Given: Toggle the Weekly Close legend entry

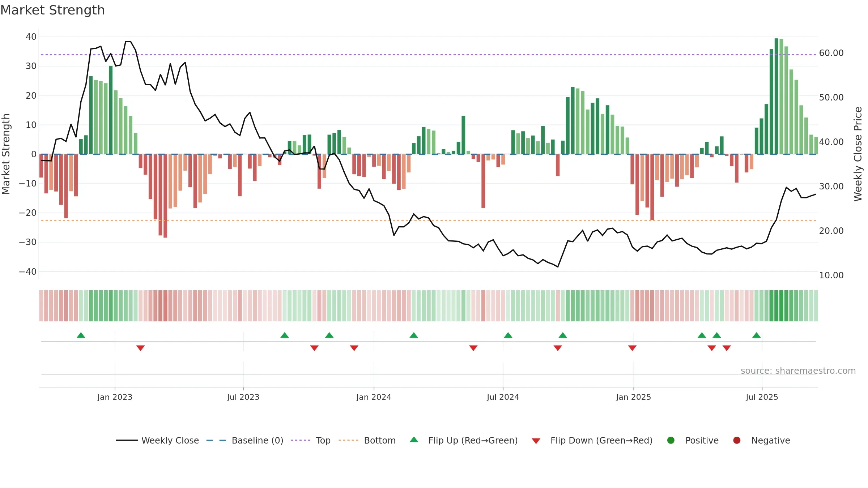Looking at the screenshot, I should point(157,440).
